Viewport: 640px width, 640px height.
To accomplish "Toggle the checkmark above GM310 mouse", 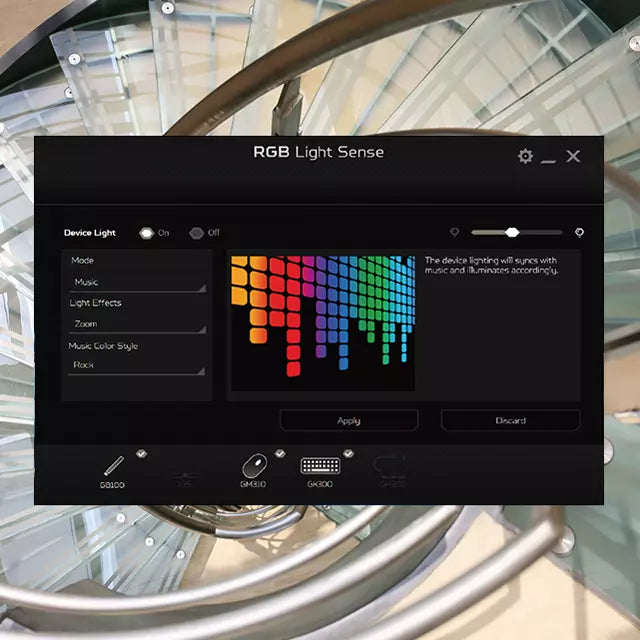I will [280, 453].
